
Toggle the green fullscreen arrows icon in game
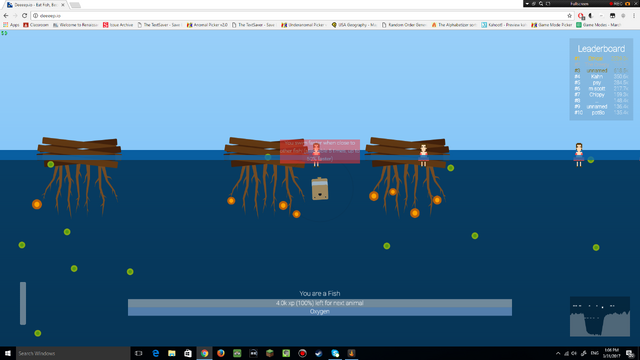pyautogui.click(x=4, y=33)
